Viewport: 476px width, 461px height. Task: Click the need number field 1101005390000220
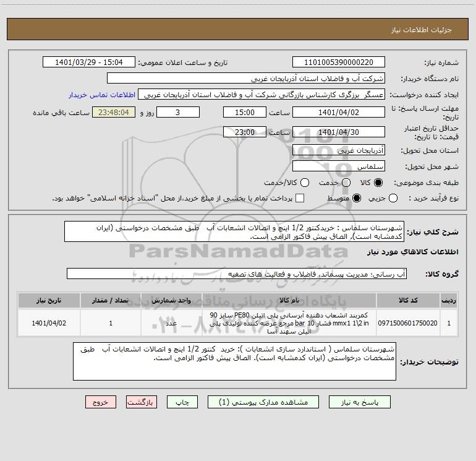pos(339,62)
